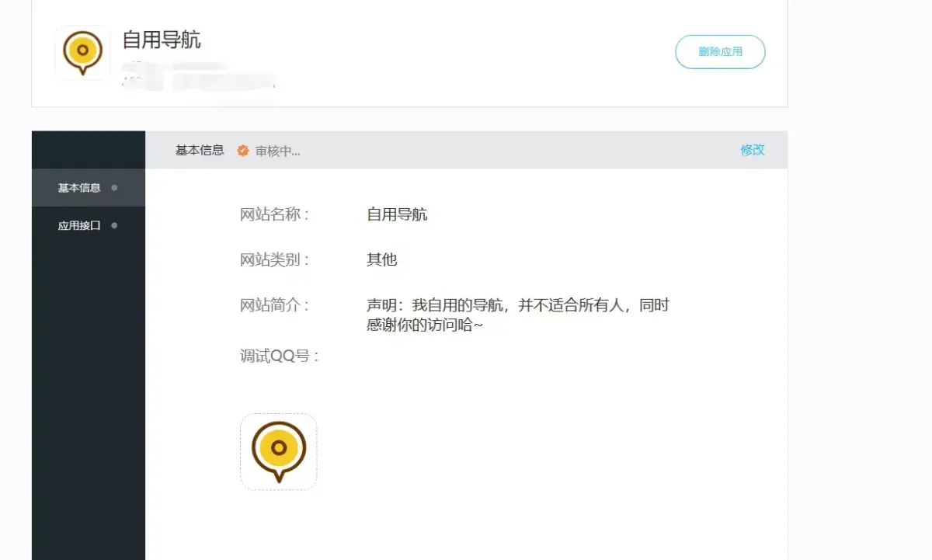Select the large dashed-border app icon thumbnail
This screenshot has height=560, width=932.
[278, 451]
